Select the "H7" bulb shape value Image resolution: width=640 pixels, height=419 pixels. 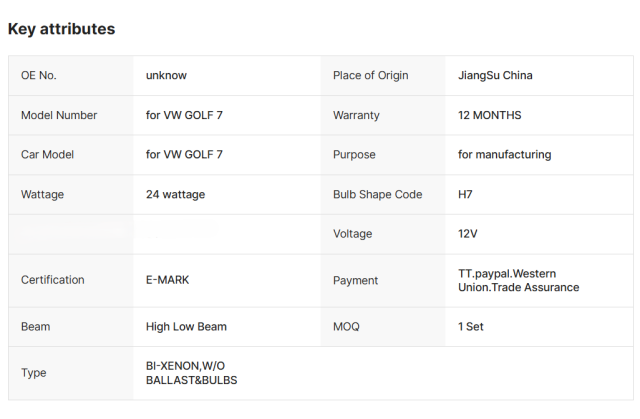pyautogui.click(x=465, y=194)
